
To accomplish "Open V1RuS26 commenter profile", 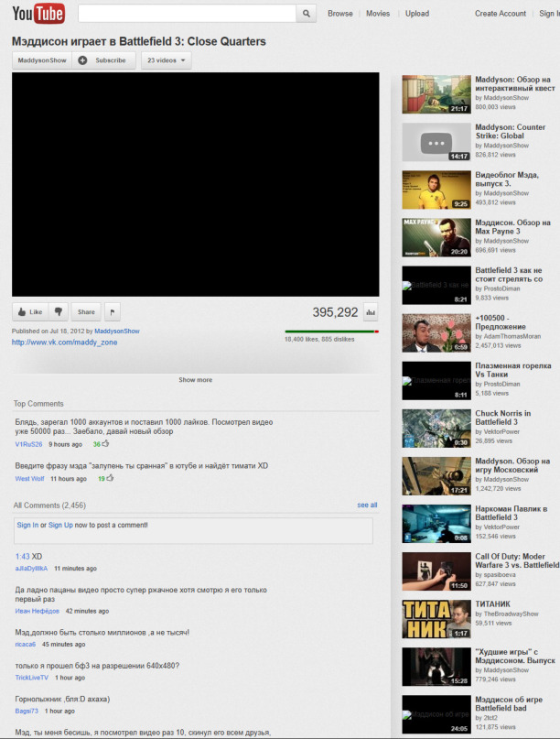I will (28, 444).
